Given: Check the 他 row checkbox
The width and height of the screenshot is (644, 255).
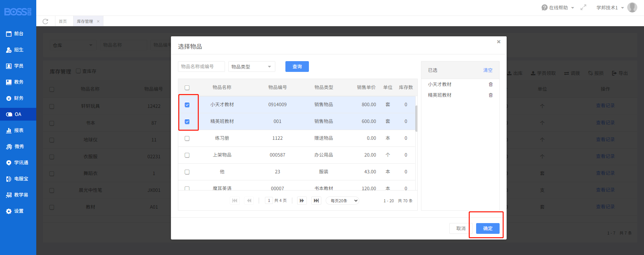Looking at the screenshot, I should pyautogui.click(x=187, y=172).
